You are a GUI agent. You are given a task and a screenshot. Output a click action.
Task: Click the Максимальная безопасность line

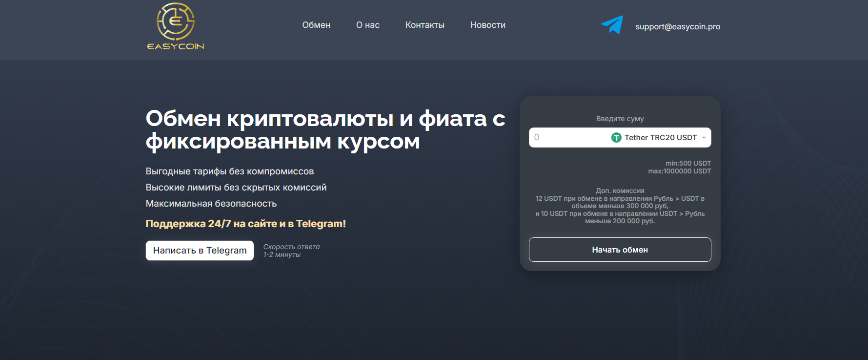tap(211, 204)
